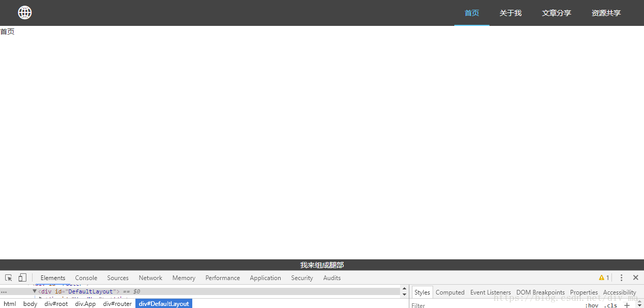Select the Properties sidebar tab
Viewport: 644px width, 308px height.
584,292
